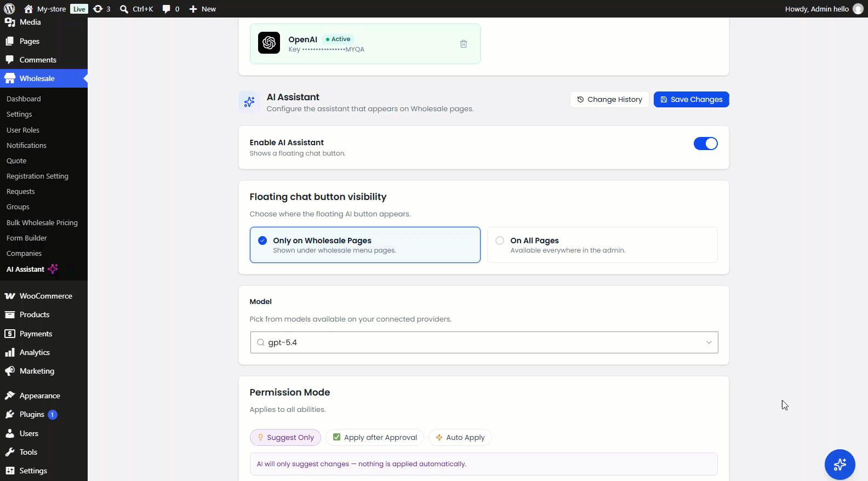Click the updates icon showing 3
The width and height of the screenshot is (868, 481).
coord(98,9)
